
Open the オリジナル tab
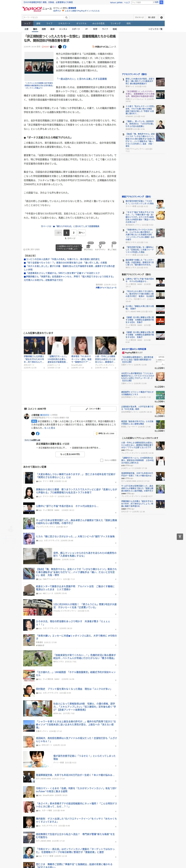click(x=81, y=23)
